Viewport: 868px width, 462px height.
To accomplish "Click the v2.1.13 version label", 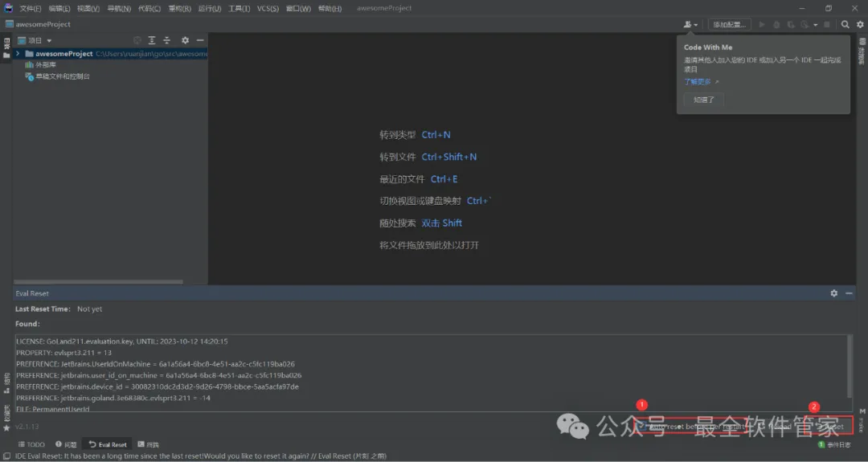I will point(27,427).
